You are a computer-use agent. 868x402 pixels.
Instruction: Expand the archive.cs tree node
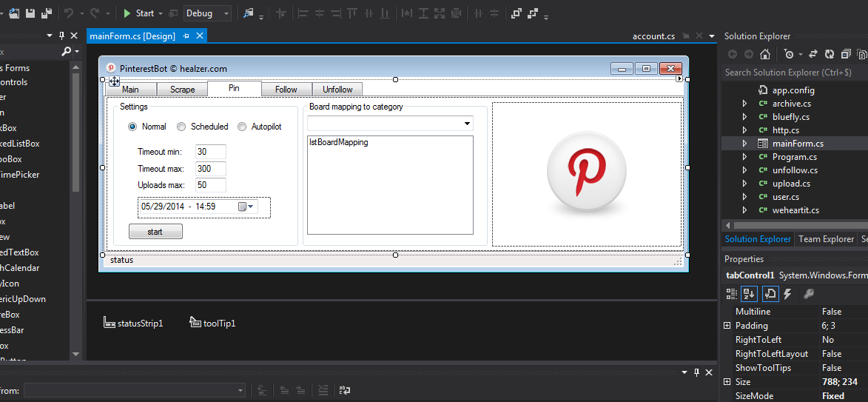744,104
